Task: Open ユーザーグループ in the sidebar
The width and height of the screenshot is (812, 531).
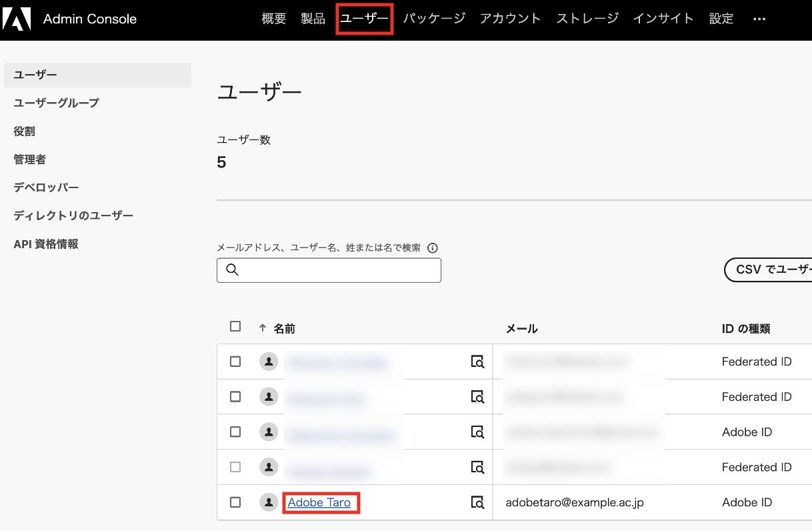Action: (56, 103)
